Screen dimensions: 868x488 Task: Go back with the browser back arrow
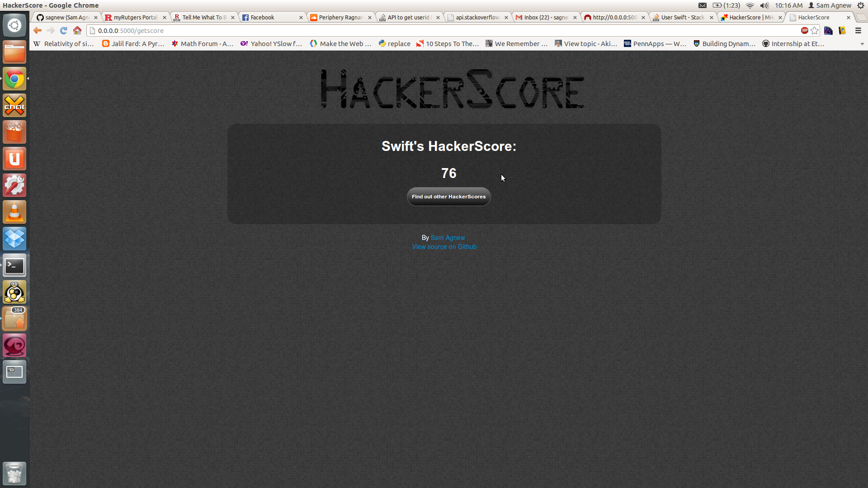click(38, 31)
